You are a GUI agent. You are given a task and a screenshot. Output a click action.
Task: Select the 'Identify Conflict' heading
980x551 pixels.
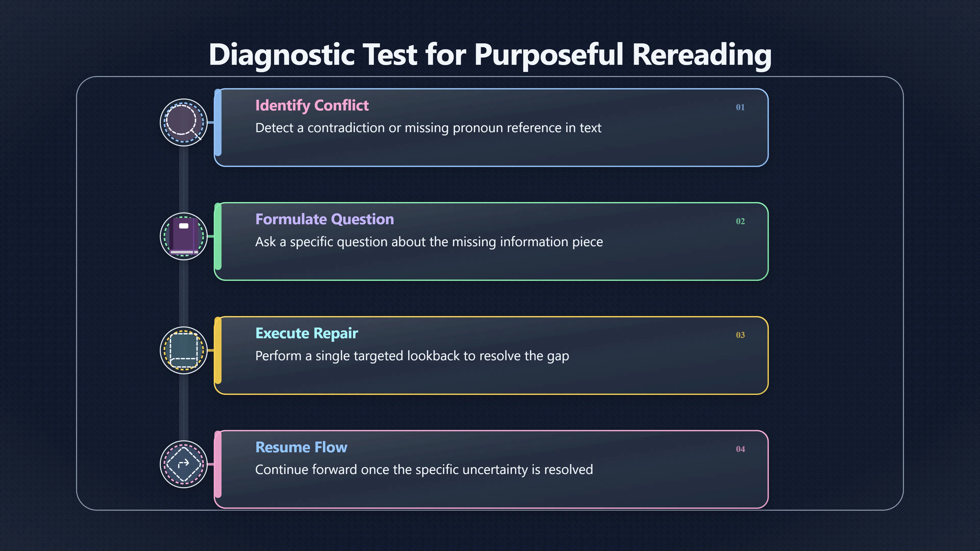(x=312, y=105)
